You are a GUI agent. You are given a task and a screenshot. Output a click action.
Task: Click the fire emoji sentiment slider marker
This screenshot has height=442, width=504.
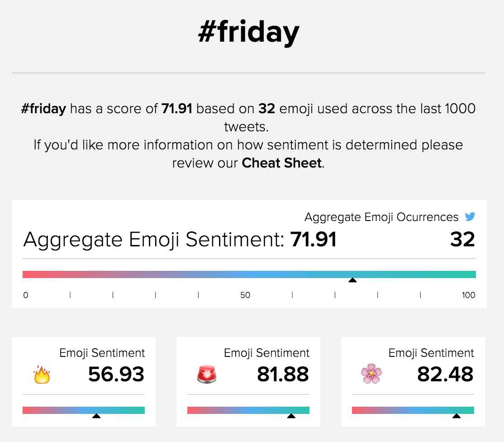point(96,416)
